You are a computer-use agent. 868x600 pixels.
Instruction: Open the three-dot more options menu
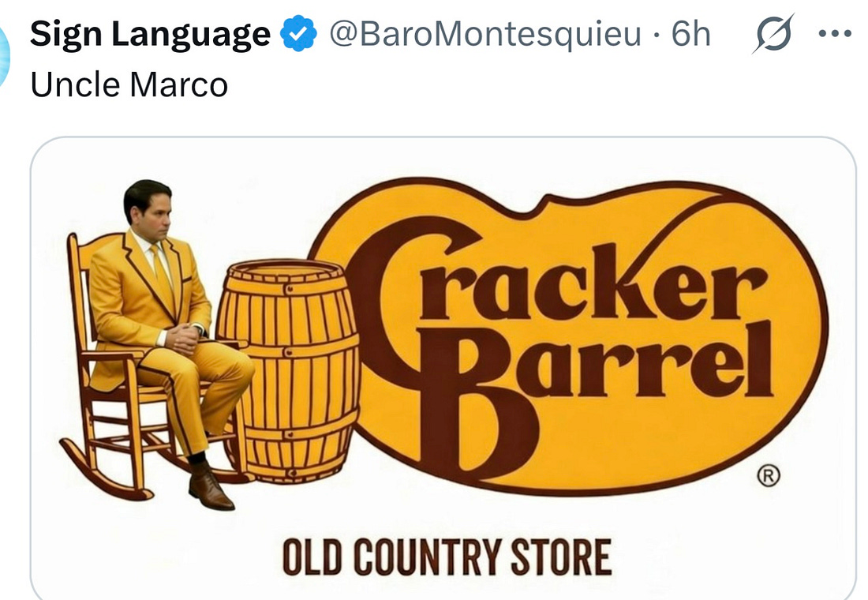pos(835,34)
